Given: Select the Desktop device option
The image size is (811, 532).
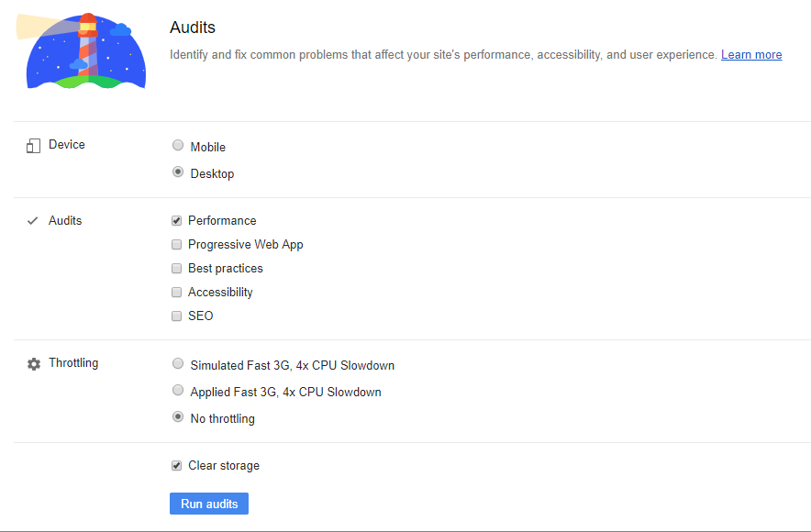Looking at the screenshot, I should (x=177, y=172).
